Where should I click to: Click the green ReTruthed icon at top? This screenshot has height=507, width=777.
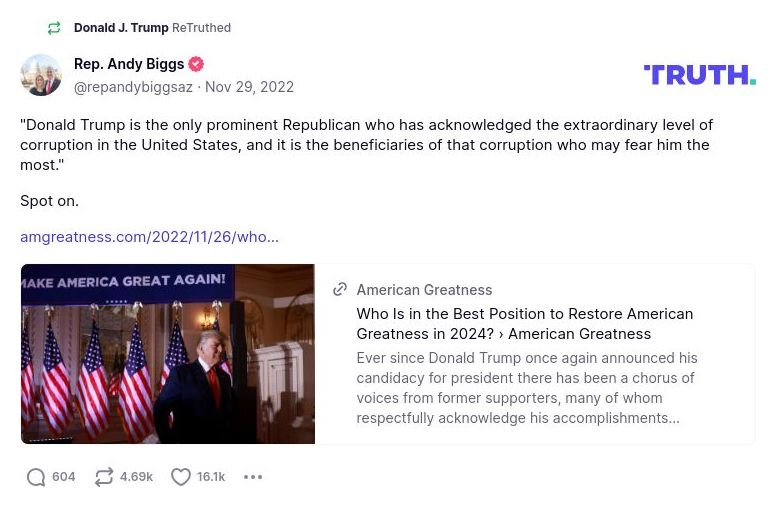[x=54, y=28]
